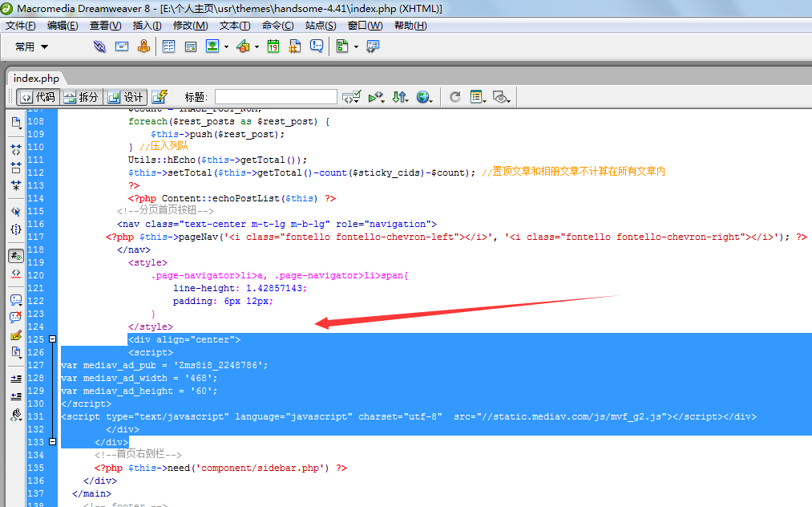Open the Templates dropdown arrow
The height and width of the screenshot is (507, 812).
pyautogui.click(x=356, y=47)
